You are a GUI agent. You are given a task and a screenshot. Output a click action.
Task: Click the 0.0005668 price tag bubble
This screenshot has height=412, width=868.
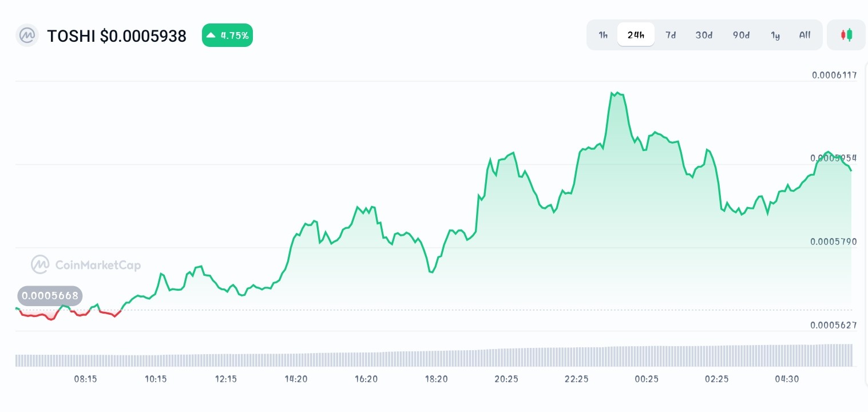click(x=50, y=296)
